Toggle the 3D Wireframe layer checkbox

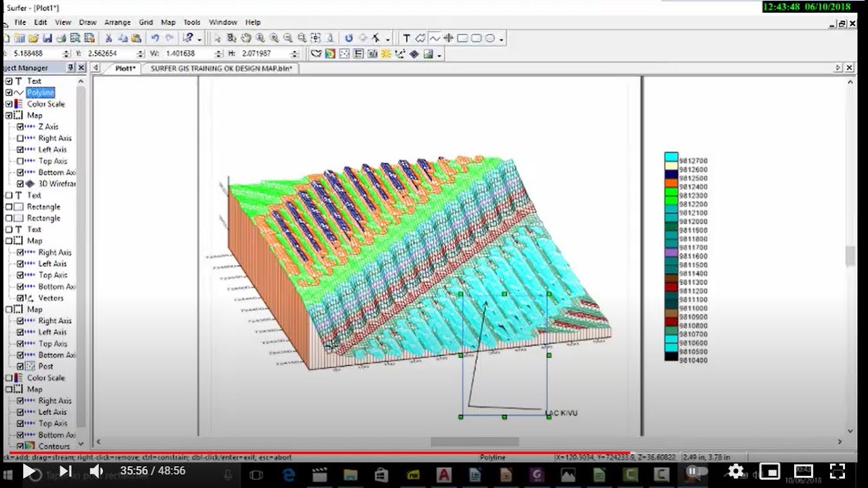(x=20, y=184)
